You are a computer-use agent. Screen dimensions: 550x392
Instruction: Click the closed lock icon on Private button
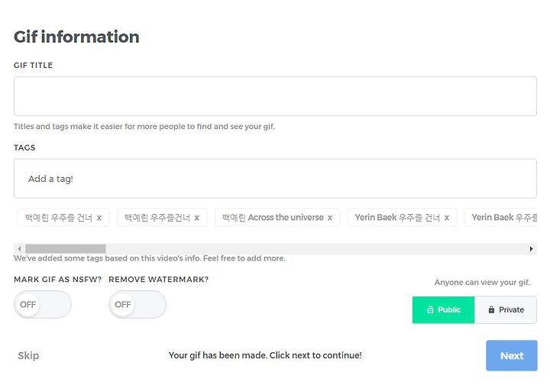pos(491,309)
